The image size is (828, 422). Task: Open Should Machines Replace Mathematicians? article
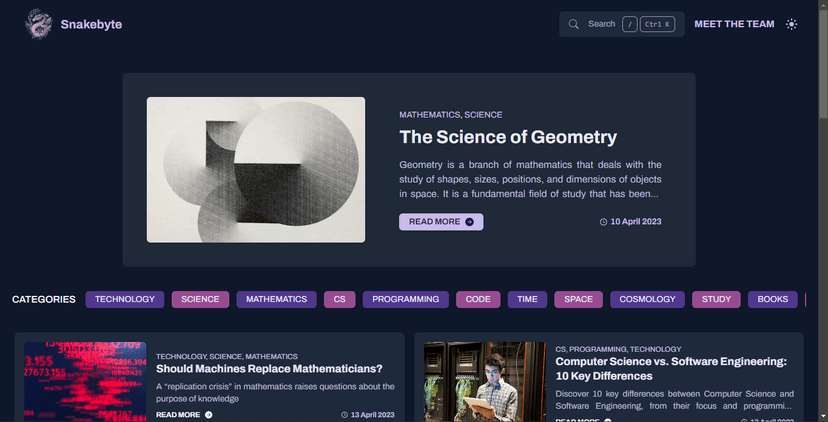pyautogui.click(x=269, y=369)
